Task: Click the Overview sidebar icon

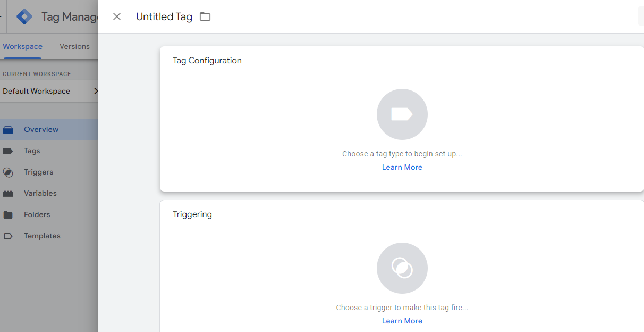Action: click(x=8, y=130)
